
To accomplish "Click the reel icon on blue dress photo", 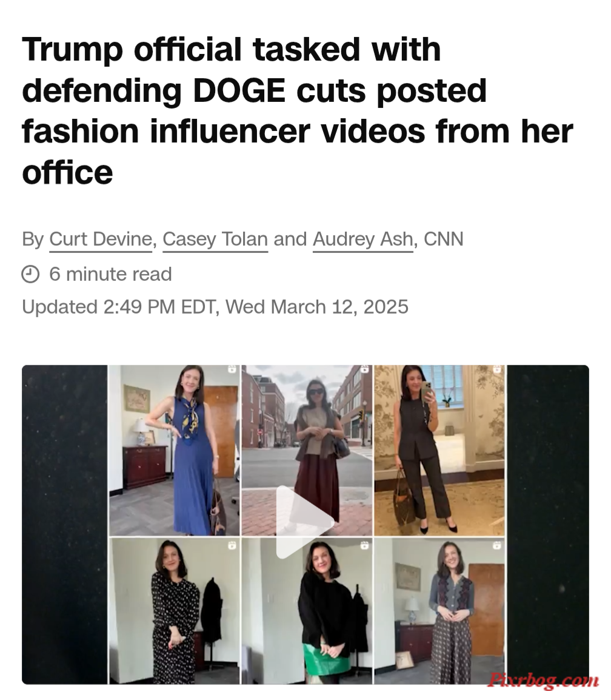I will pyautogui.click(x=232, y=369).
